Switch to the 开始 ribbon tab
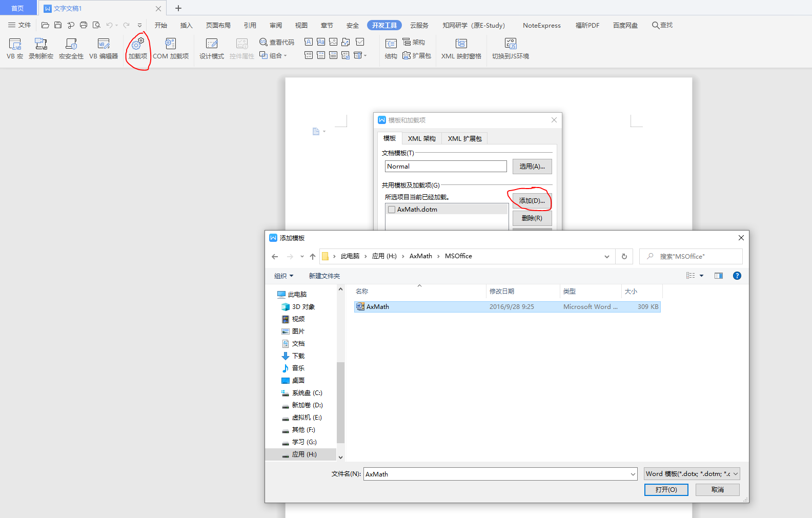 [x=161, y=25]
